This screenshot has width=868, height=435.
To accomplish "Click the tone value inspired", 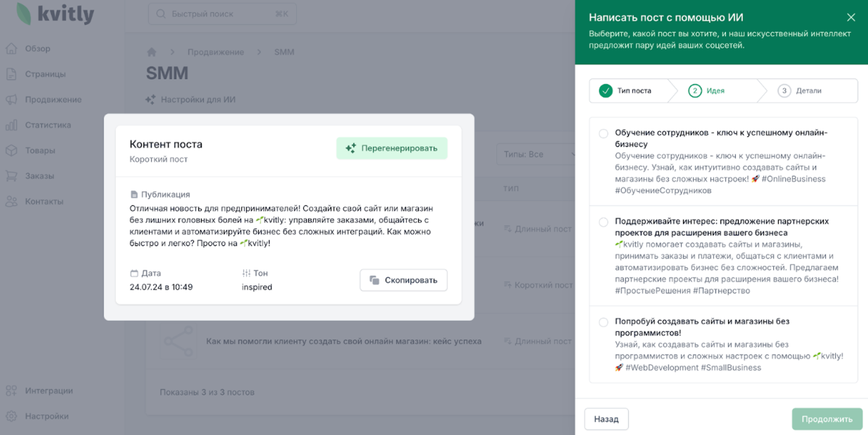I will click(257, 287).
